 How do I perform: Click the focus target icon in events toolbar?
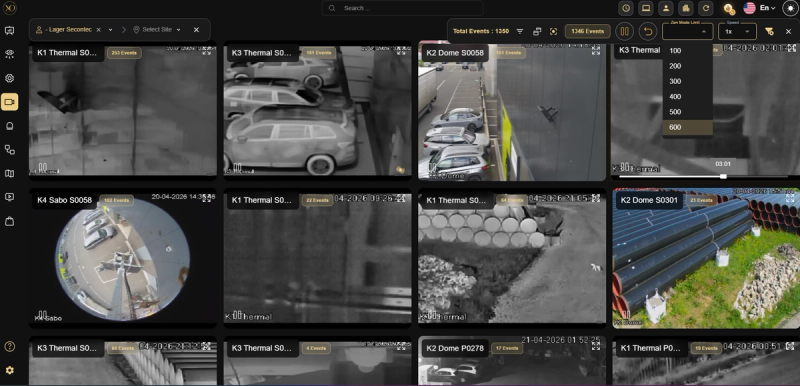[x=554, y=32]
